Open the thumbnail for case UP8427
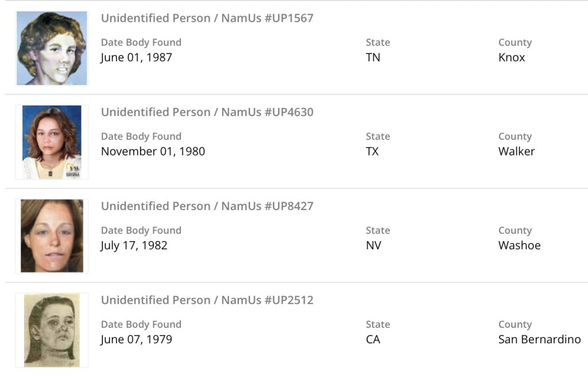 coord(52,236)
